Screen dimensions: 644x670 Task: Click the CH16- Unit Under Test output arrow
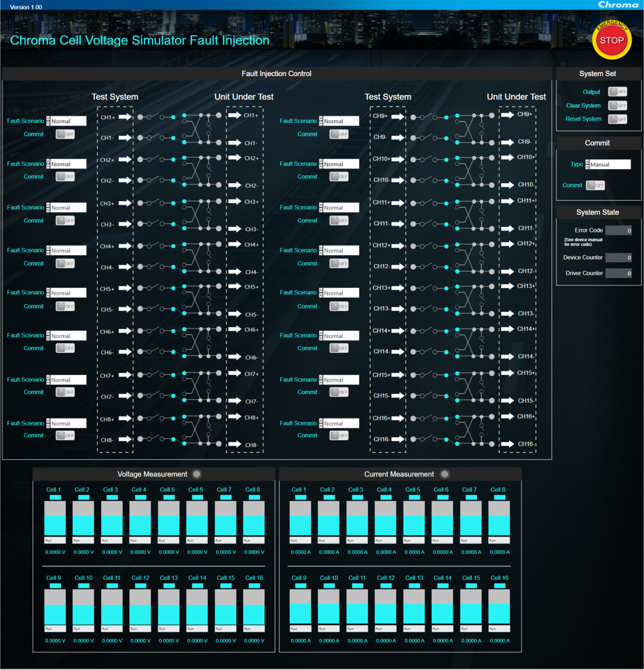tap(508, 444)
